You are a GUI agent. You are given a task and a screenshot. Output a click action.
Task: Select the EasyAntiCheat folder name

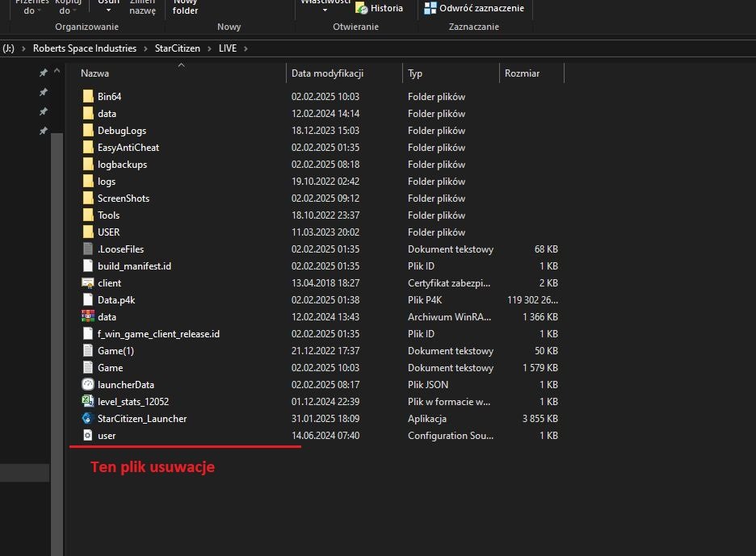(128, 148)
